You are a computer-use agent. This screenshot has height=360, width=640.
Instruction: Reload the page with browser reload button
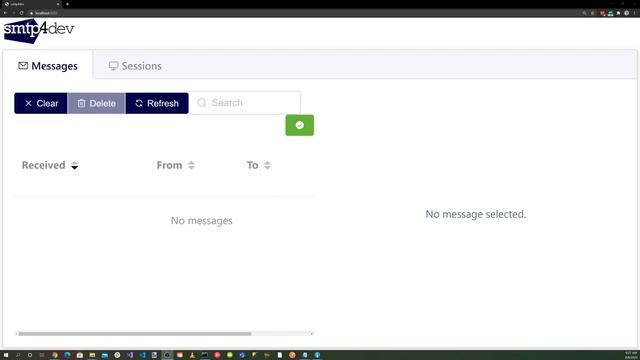21,13
